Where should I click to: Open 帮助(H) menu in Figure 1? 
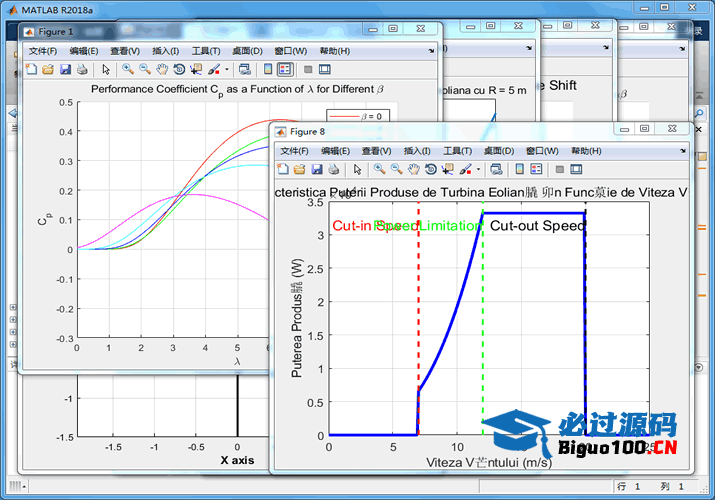(x=335, y=51)
